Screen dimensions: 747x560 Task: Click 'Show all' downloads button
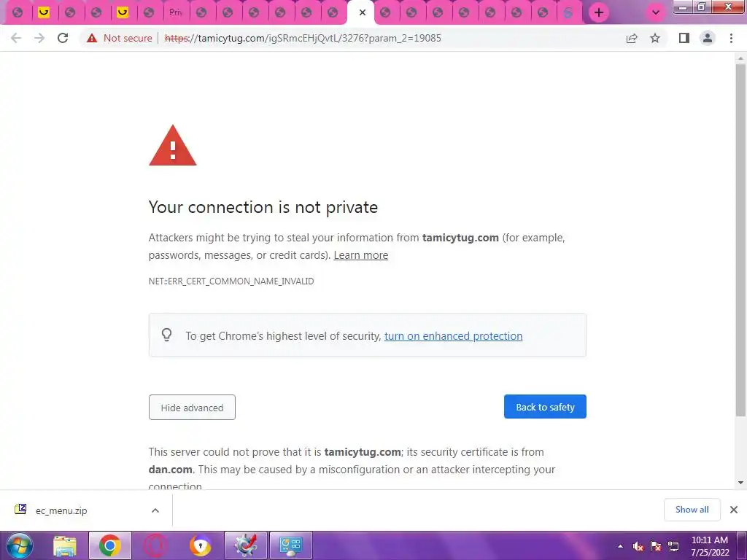pyautogui.click(x=692, y=510)
